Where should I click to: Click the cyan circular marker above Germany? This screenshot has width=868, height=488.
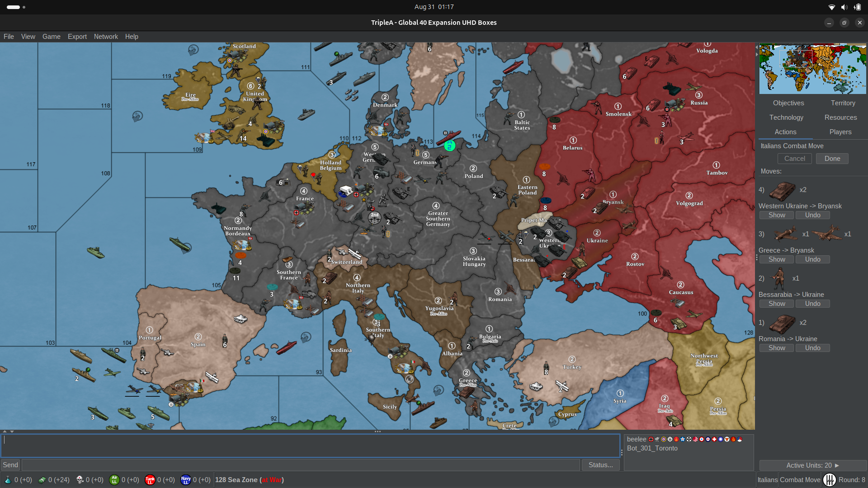(449, 145)
